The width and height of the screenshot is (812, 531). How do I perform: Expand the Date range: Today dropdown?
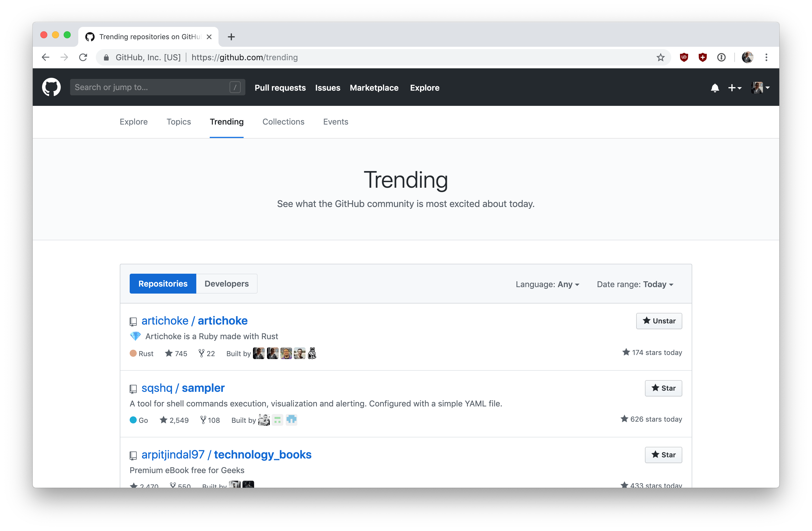pyautogui.click(x=635, y=284)
